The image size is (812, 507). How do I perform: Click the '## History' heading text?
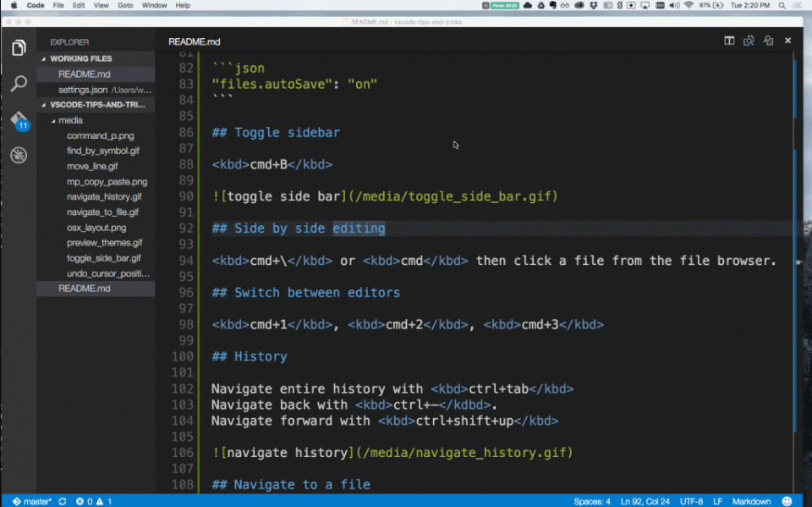(x=249, y=356)
